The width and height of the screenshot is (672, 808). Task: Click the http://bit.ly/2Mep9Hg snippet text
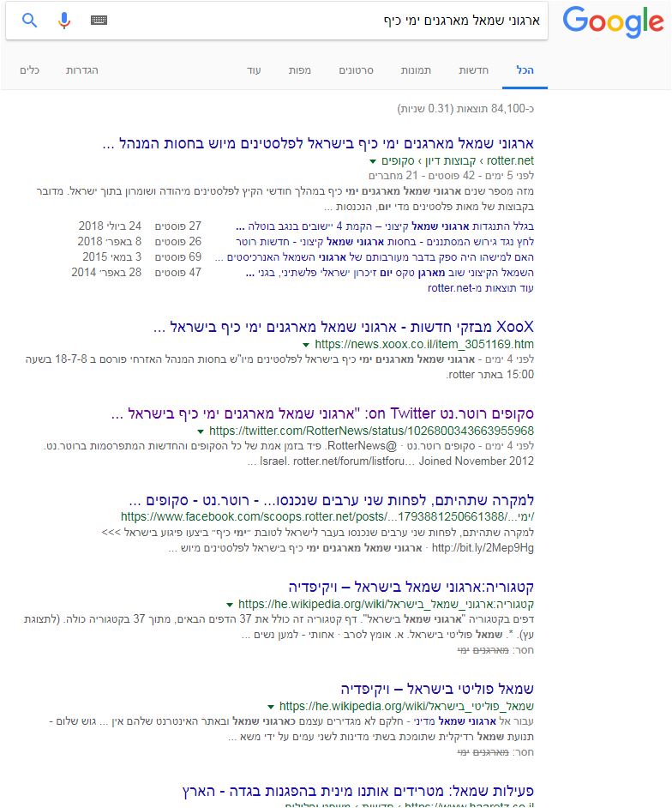tap(483, 548)
